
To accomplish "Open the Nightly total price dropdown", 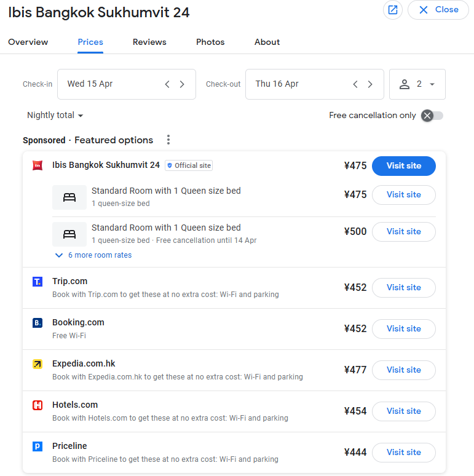I will (55, 116).
